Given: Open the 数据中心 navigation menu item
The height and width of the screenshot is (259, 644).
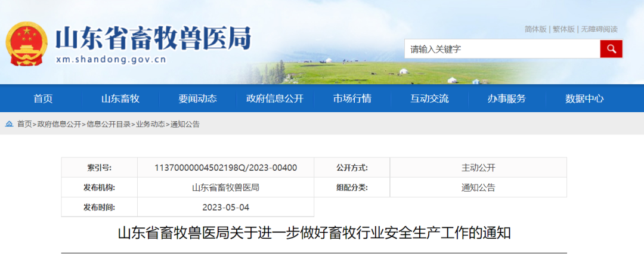Looking at the screenshot, I should tap(584, 98).
